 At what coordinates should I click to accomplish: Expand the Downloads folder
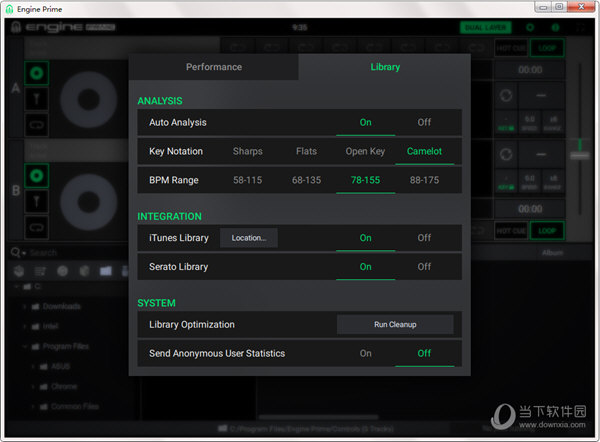[24, 307]
